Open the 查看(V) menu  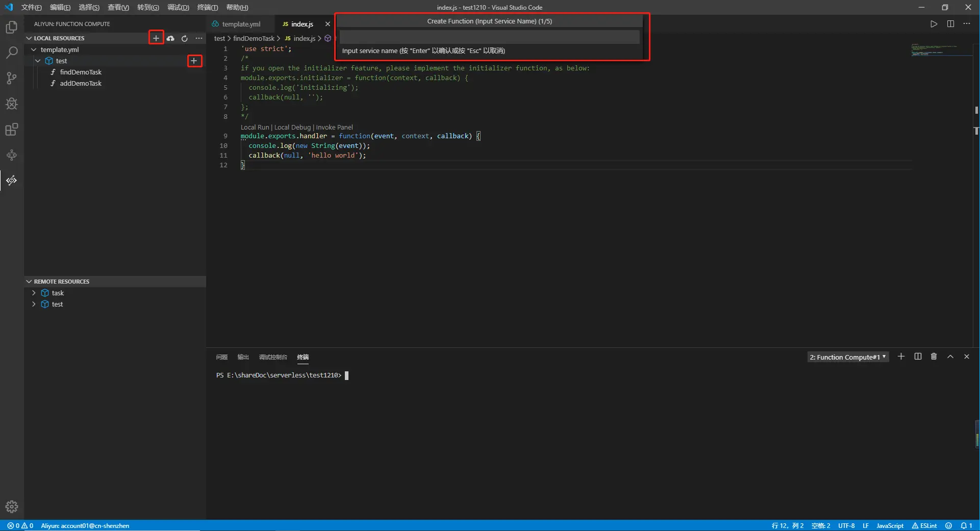(x=118, y=7)
